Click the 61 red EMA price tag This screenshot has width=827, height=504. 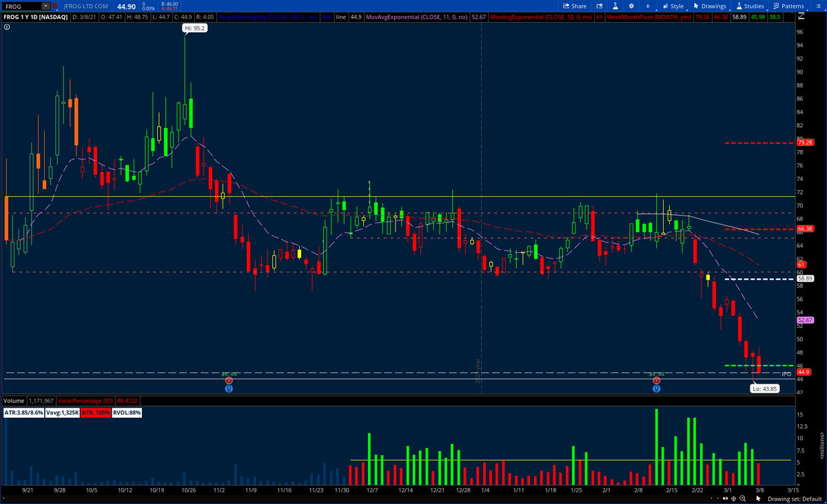802,264
